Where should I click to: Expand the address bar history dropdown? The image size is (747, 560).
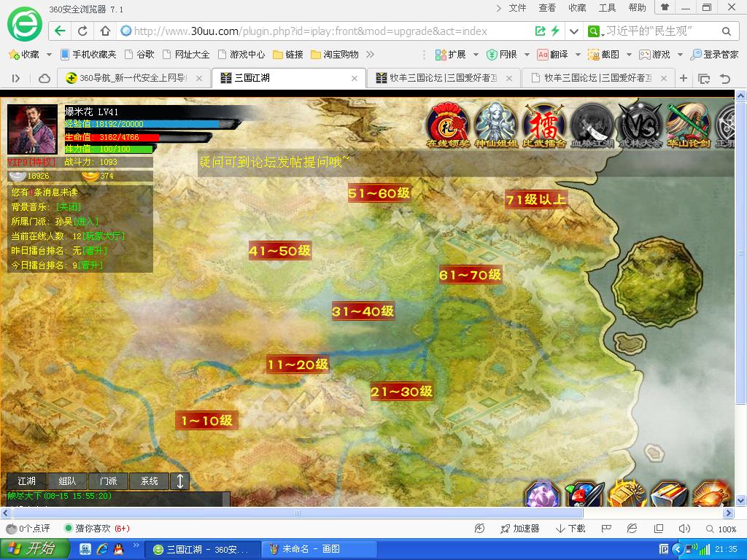(x=573, y=31)
